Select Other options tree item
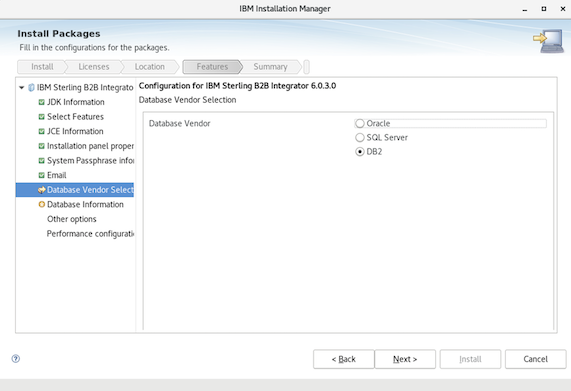This screenshot has width=571, height=391. click(x=72, y=219)
